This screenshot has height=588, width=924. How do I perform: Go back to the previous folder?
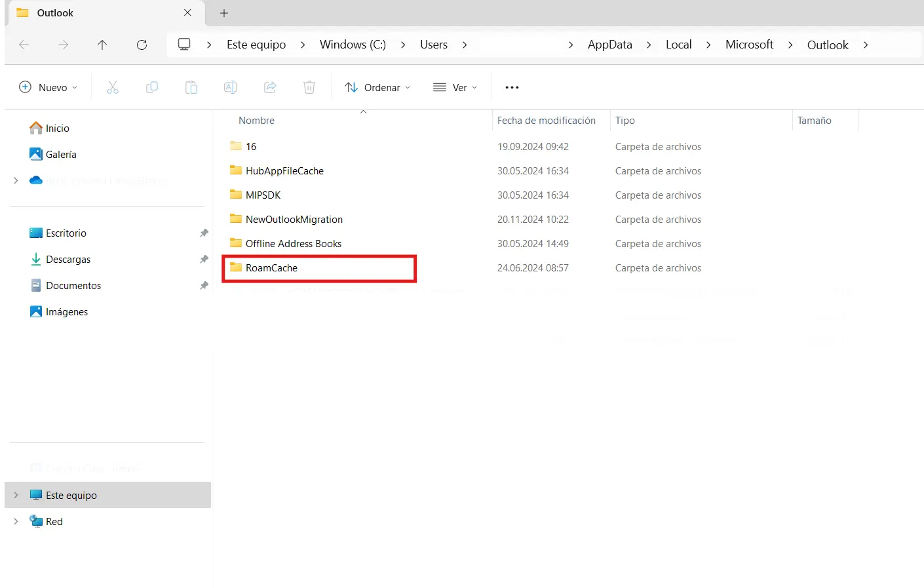tap(24, 45)
